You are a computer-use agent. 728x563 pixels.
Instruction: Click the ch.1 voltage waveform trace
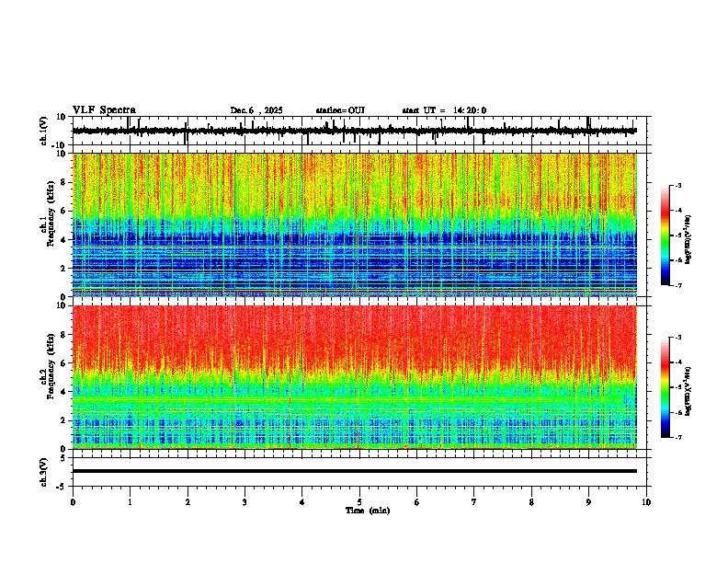(x=354, y=131)
